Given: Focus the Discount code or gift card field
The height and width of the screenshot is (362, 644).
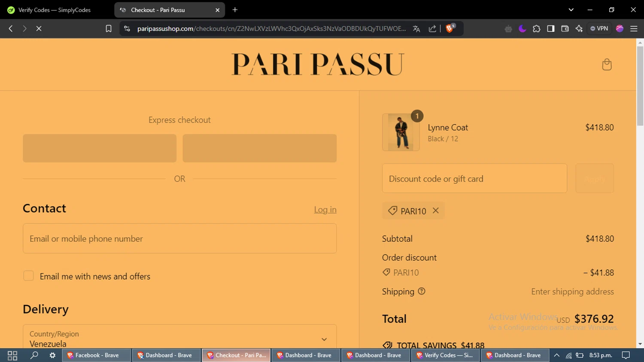Looking at the screenshot, I should pos(474,178).
